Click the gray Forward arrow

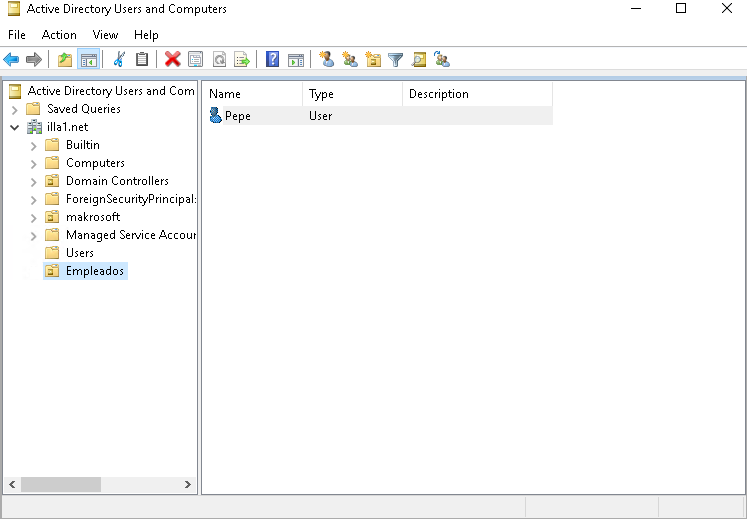34,60
